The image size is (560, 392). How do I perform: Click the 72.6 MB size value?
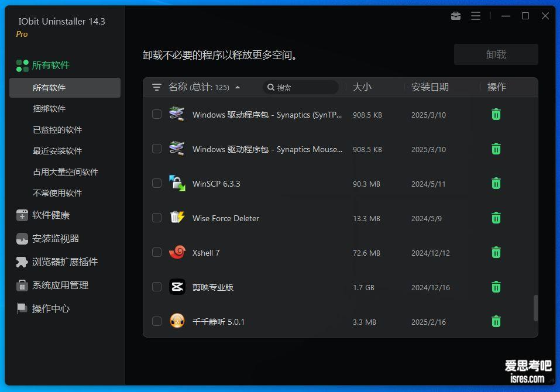coord(366,253)
